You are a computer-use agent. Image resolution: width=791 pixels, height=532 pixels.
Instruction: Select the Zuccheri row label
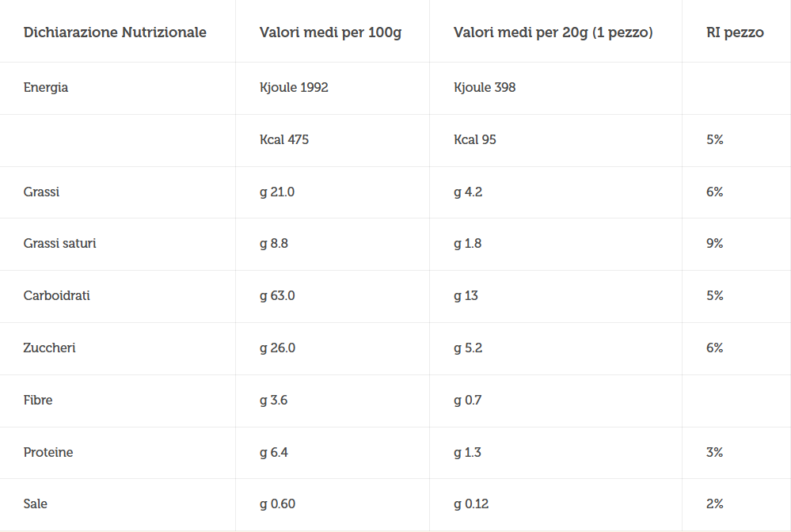[x=49, y=348]
